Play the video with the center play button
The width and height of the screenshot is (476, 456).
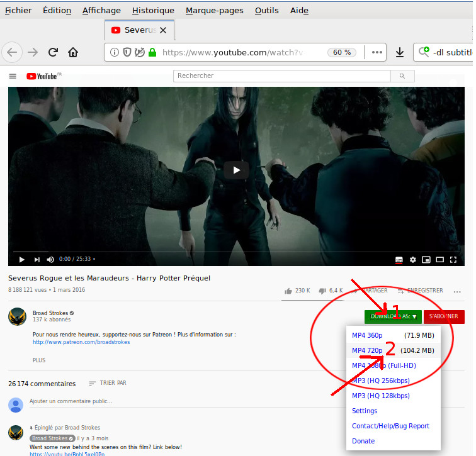pyautogui.click(x=237, y=170)
